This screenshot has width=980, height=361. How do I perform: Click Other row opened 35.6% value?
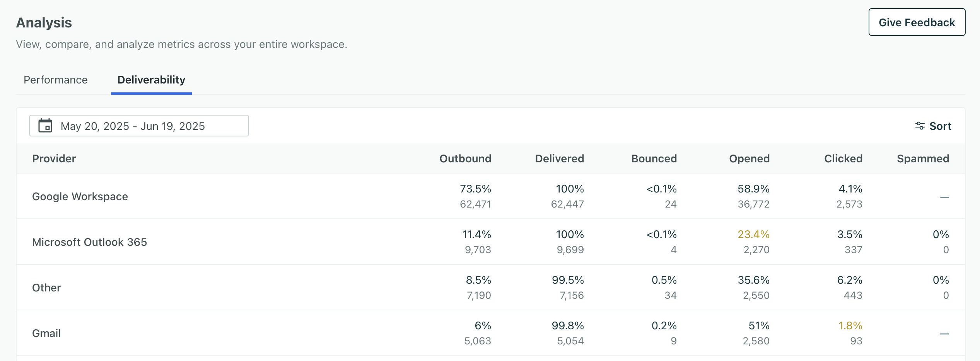(753, 280)
